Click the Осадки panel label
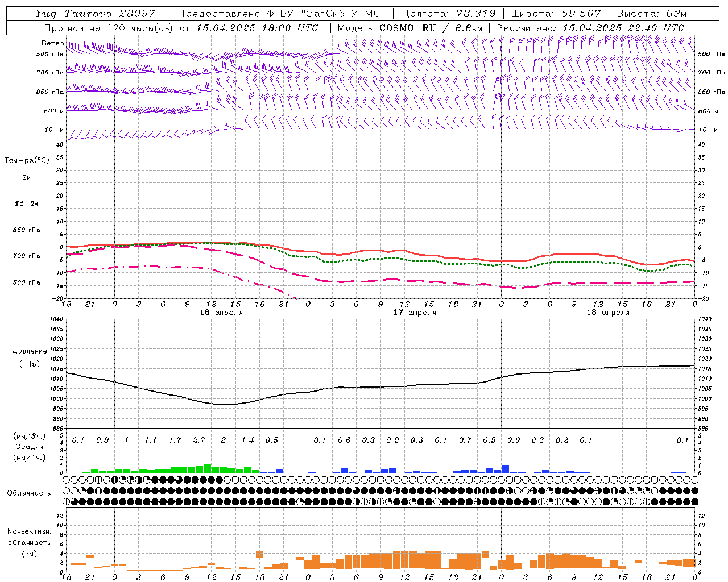The height and width of the screenshot is (582, 728). click(30, 447)
